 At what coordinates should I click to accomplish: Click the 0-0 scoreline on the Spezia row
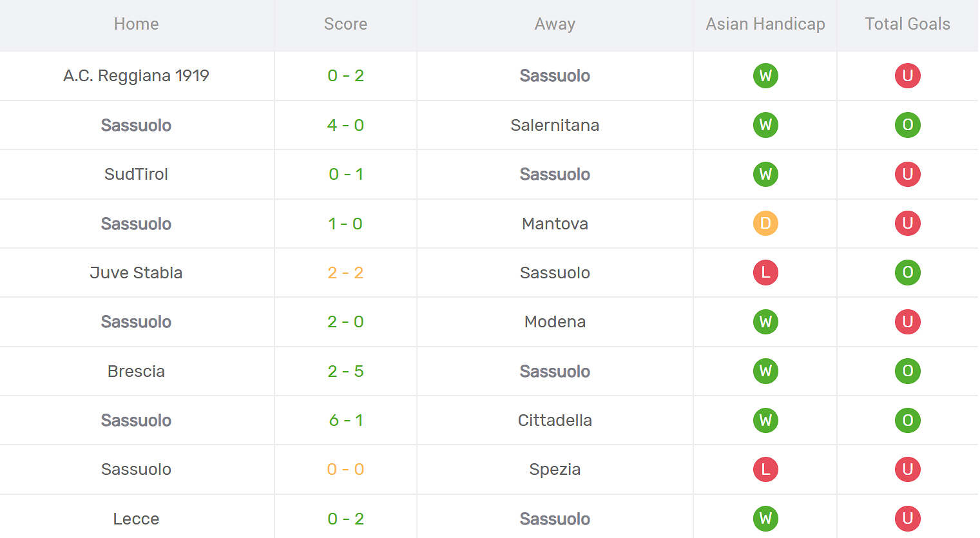(x=345, y=470)
